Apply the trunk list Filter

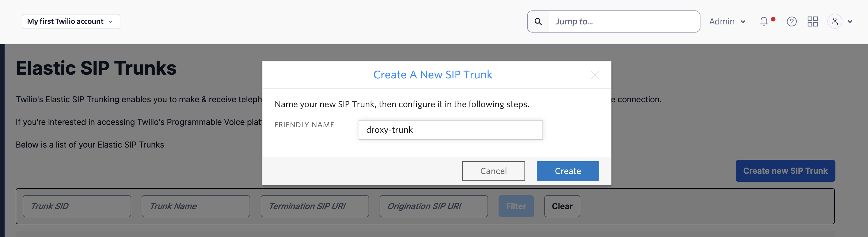tap(516, 206)
